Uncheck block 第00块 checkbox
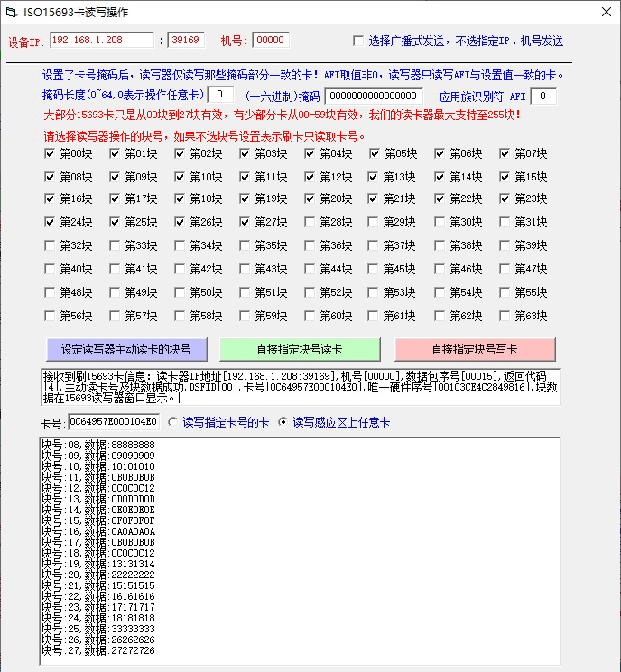 point(51,153)
